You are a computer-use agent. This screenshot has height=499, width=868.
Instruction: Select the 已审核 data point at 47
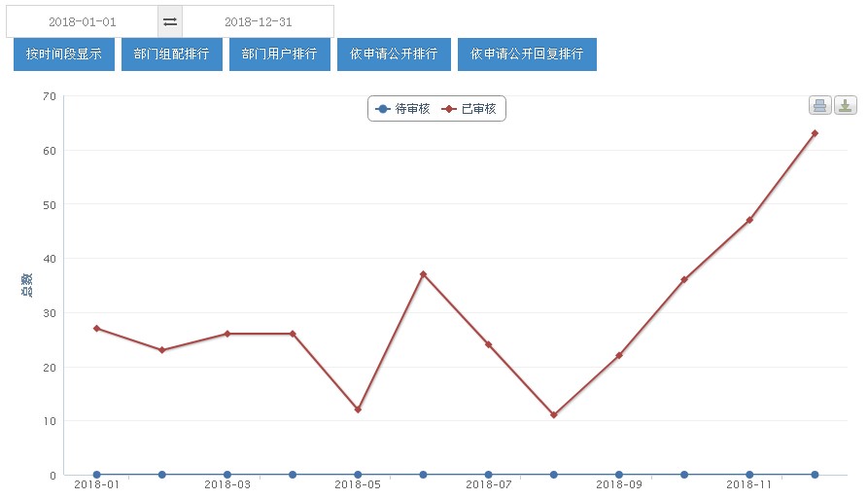(749, 220)
